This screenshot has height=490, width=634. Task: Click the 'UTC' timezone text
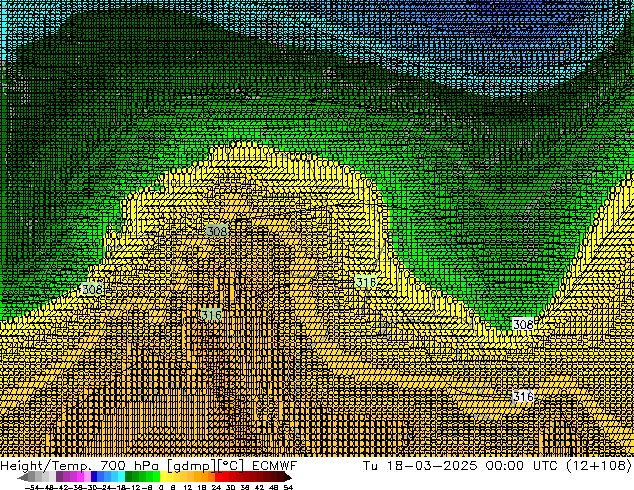pos(544,466)
